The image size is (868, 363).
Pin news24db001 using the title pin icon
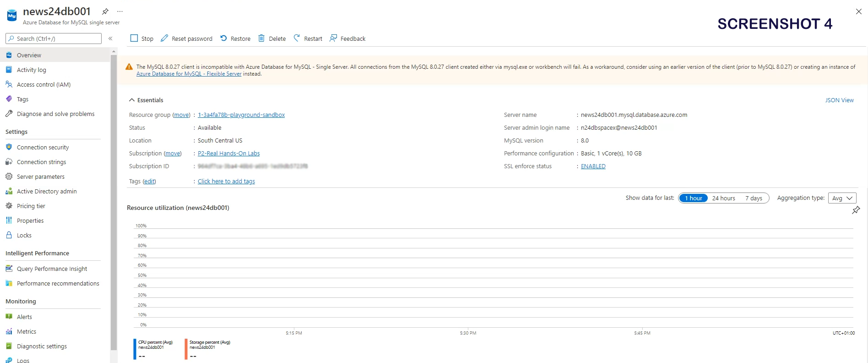(x=105, y=11)
